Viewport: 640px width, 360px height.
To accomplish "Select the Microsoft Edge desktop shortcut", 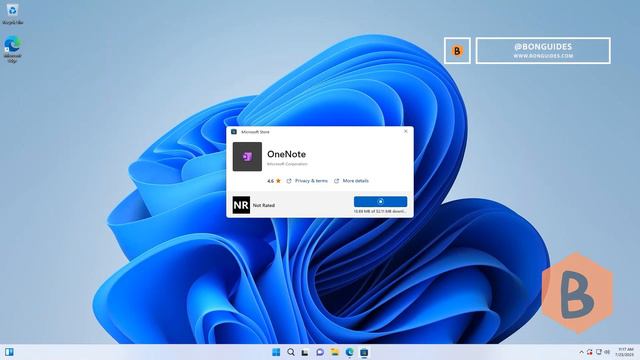I will point(12,49).
